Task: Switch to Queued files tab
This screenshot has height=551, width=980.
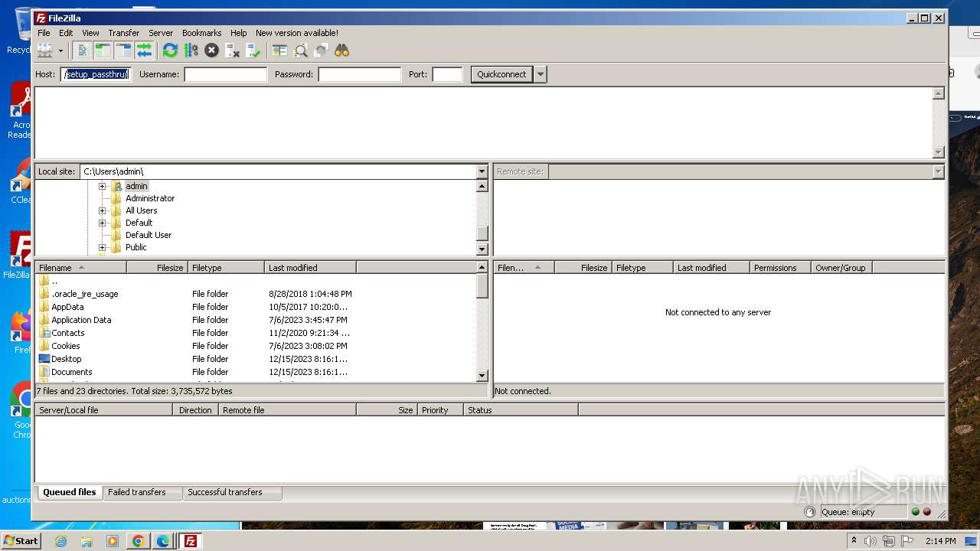Action: click(70, 492)
